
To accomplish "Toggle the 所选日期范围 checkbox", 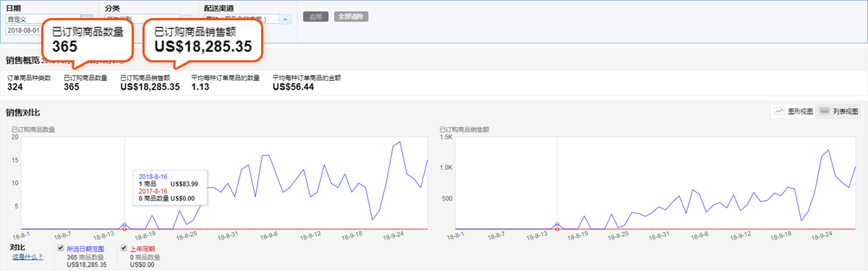I will pos(61,249).
